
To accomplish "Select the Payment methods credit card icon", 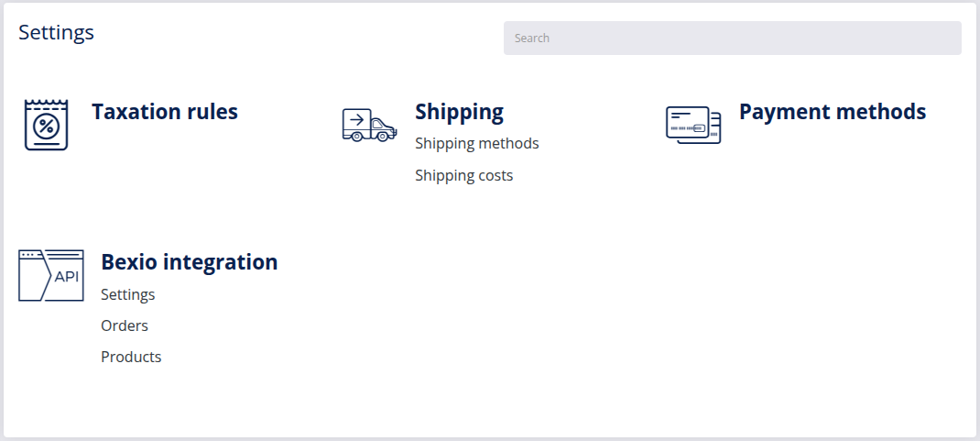I will [x=693, y=125].
